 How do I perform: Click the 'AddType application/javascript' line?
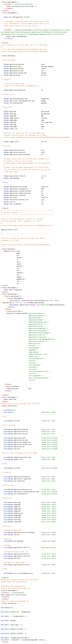coord(23,90)
